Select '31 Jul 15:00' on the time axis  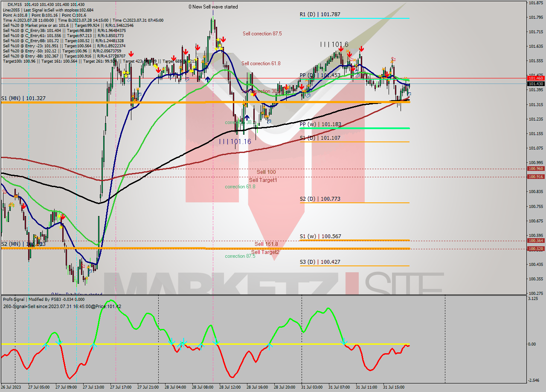[394, 387]
